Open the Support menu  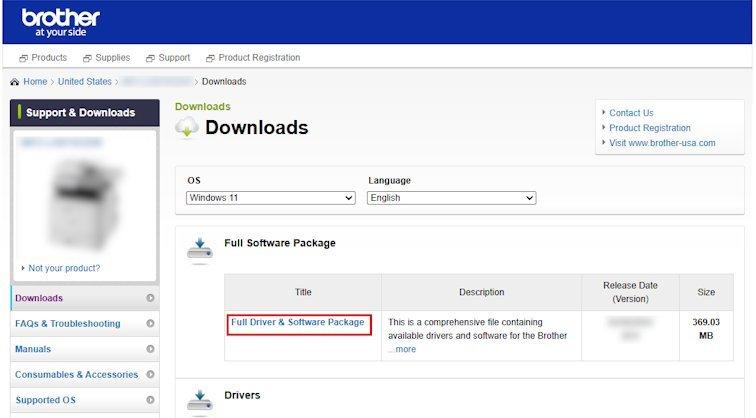[175, 58]
